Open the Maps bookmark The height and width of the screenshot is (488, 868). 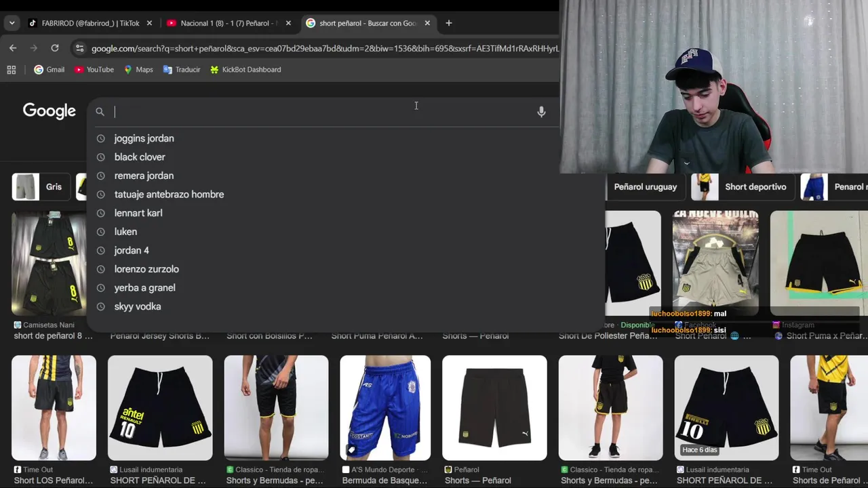[138, 70]
